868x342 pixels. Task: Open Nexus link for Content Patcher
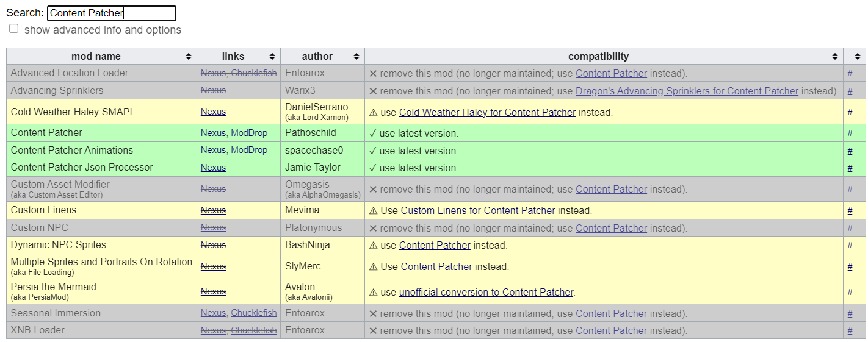point(213,133)
